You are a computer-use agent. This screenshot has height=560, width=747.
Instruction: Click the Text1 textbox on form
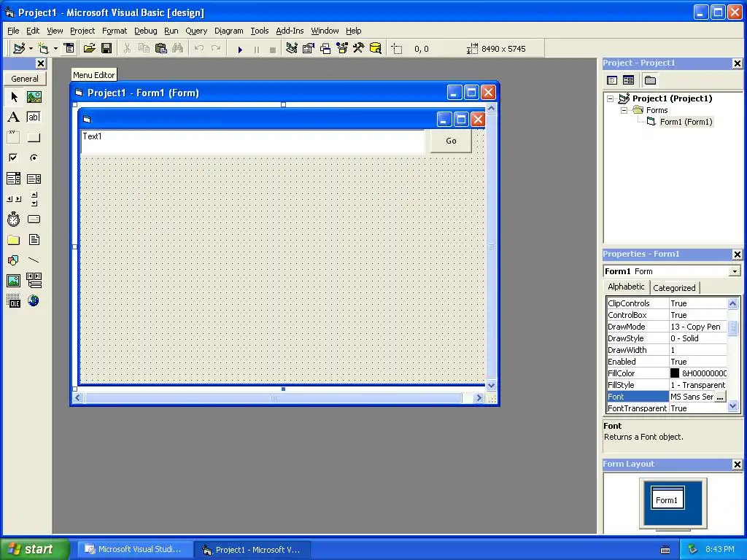[x=252, y=141]
